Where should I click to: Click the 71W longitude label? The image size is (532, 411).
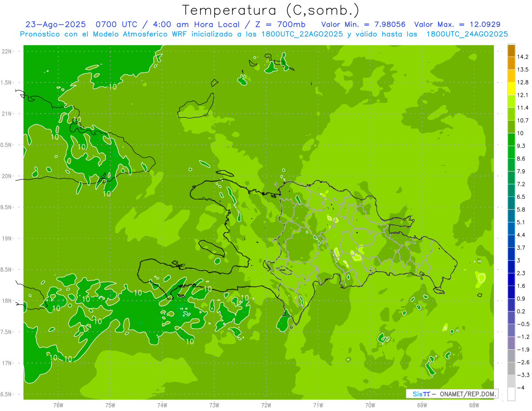coord(318,405)
